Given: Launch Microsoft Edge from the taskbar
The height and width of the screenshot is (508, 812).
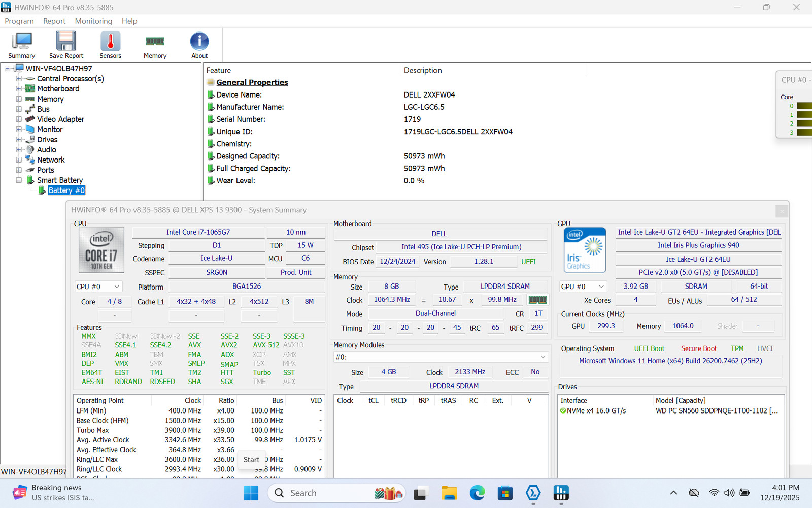Looking at the screenshot, I should coord(477,493).
